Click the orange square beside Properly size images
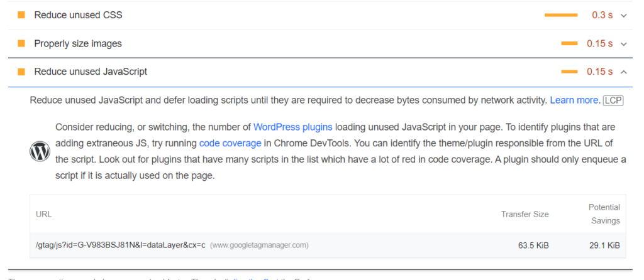This screenshot has width=644, height=280. click(21, 43)
